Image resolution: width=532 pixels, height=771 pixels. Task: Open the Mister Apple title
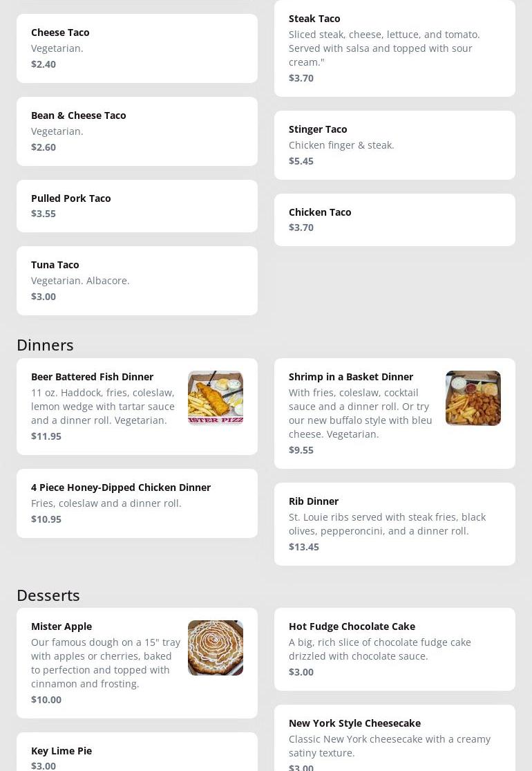click(61, 626)
